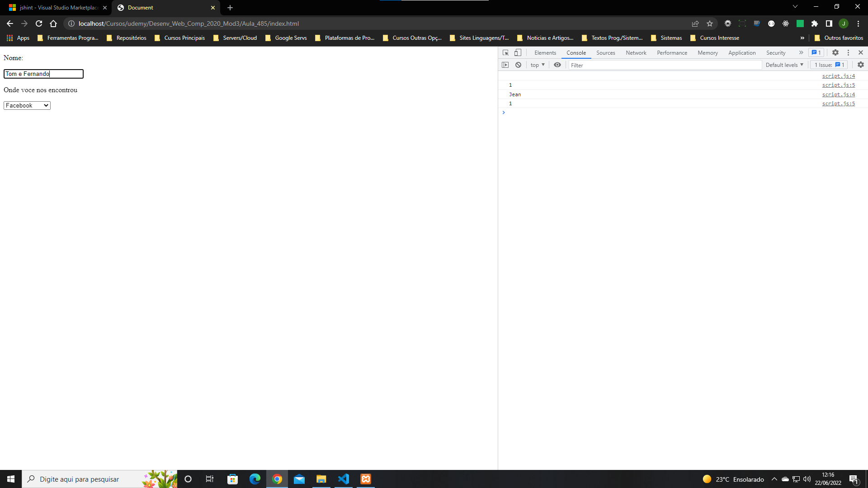Create live expression with eye icon
Image resolution: width=868 pixels, height=488 pixels.
click(x=557, y=65)
